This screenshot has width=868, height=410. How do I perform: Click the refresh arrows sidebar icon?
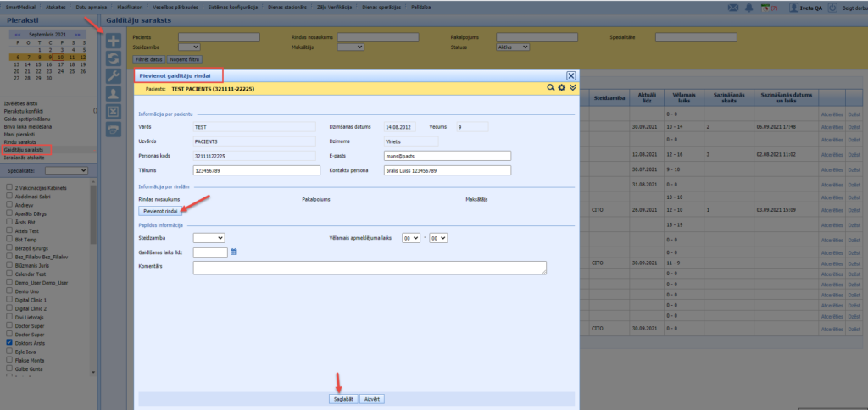(x=114, y=58)
